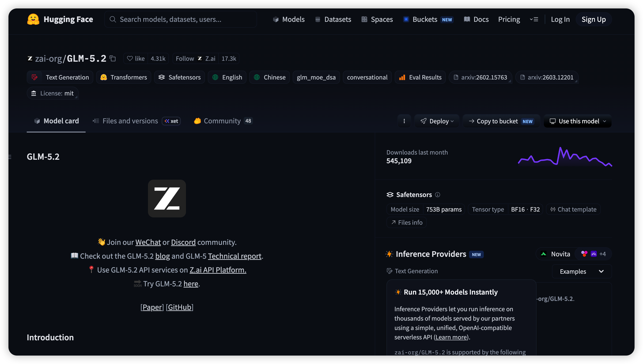Open the 17.3k followers count
Image resolution: width=643 pixels, height=364 pixels.
tap(229, 58)
